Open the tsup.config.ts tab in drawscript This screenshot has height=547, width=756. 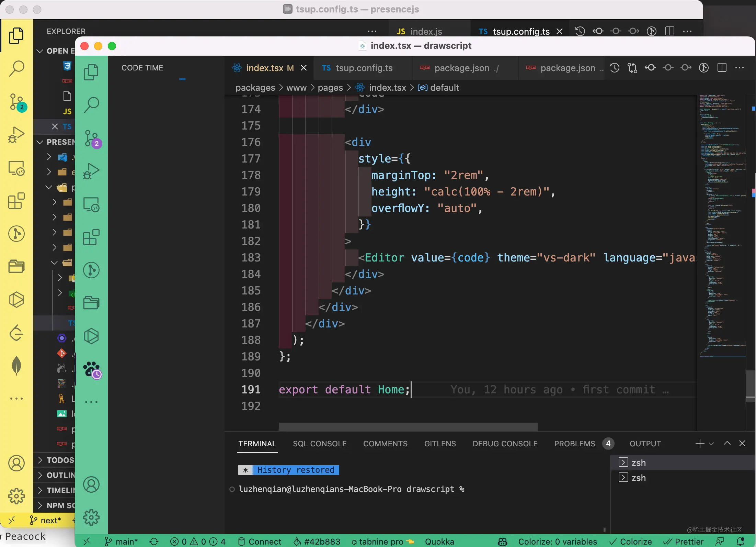tap(363, 68)
